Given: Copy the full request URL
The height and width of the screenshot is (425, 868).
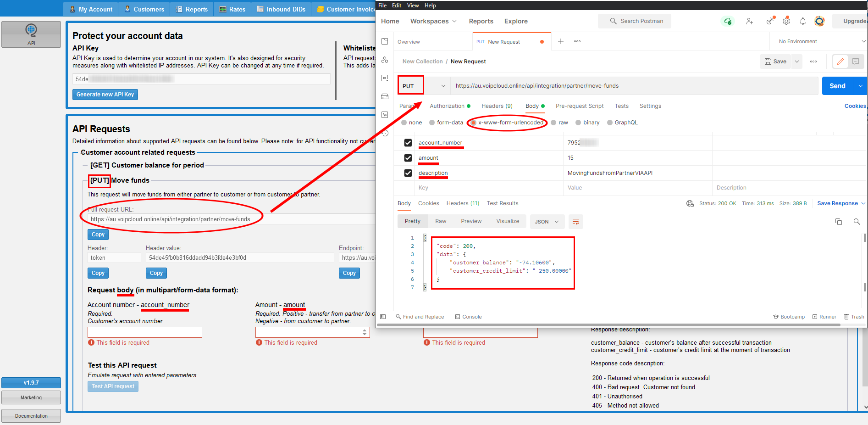Looking at the screenshot, I should tap(98, 235).
